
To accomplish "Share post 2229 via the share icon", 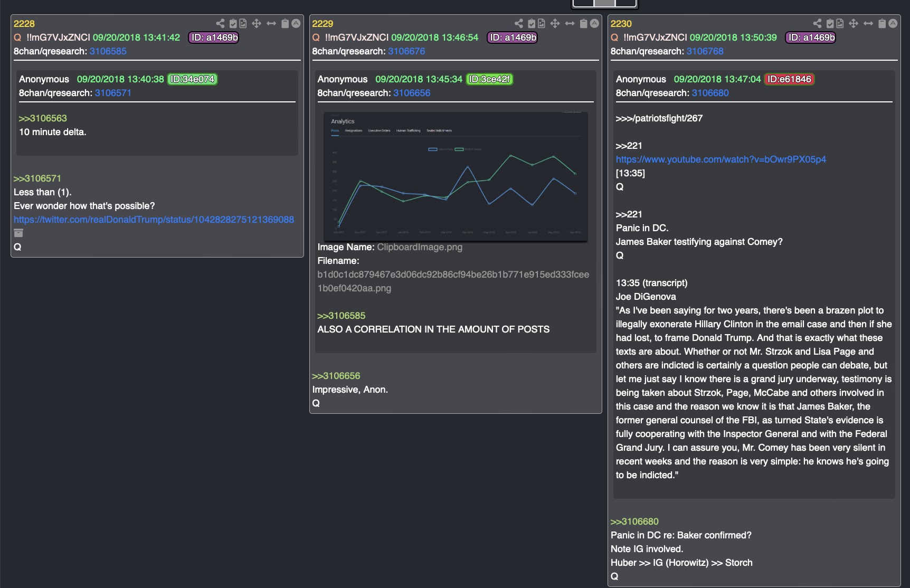I will [519, 23].
